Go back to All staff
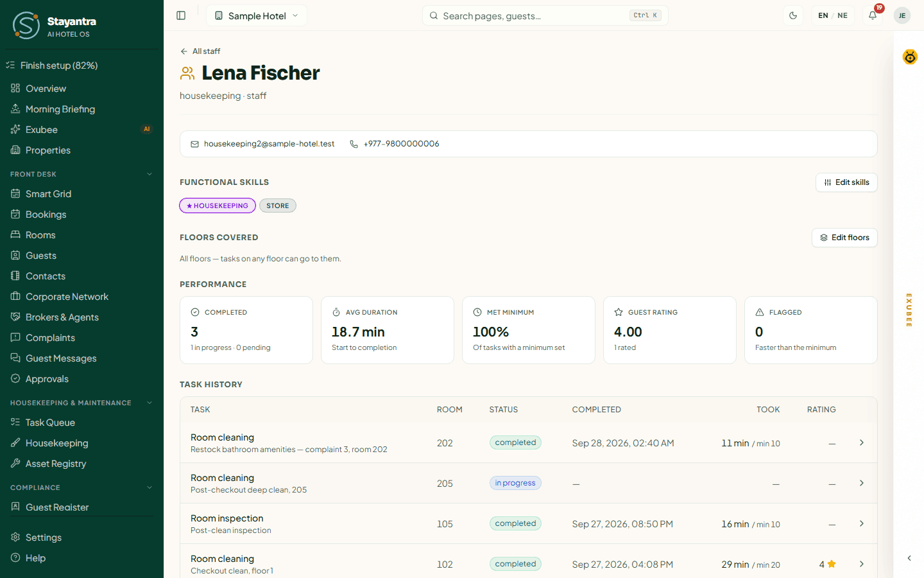Screen dimensions: 924x578 click(x=200, y=51)
